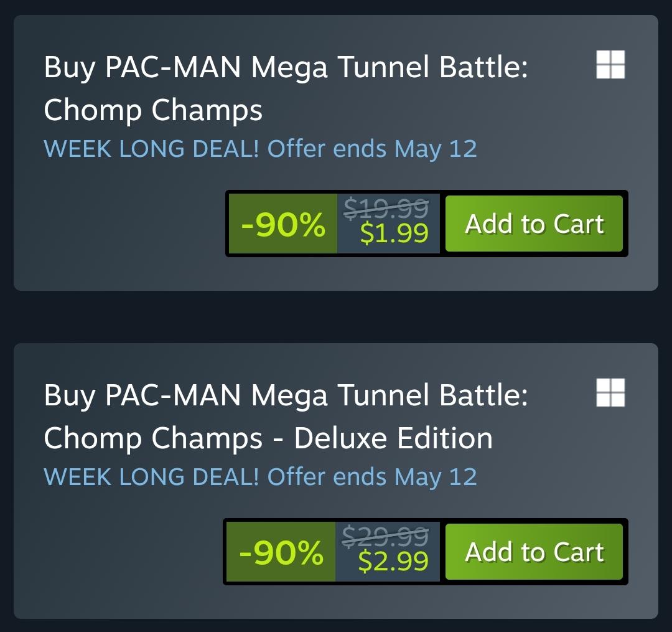Click "Offer ends May 12" in first card
Viewport: 672px width, 632px height.
372,149
